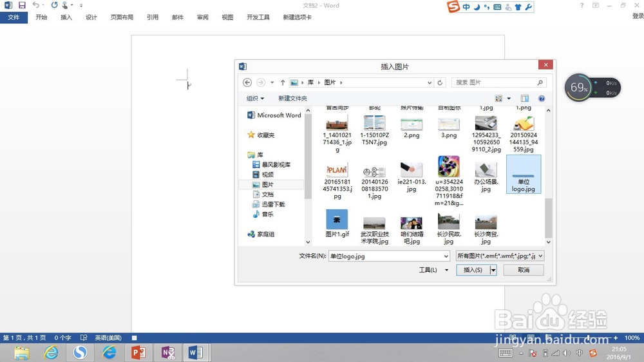This screenshot has width=644, height=362.
Task: Click the Up one level arrow
Action: [283, 82]
